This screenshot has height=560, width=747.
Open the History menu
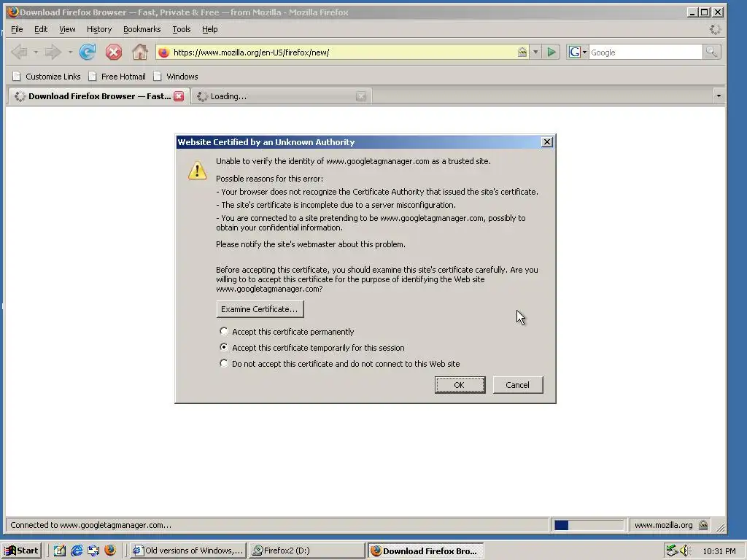[x=99, y=29]
